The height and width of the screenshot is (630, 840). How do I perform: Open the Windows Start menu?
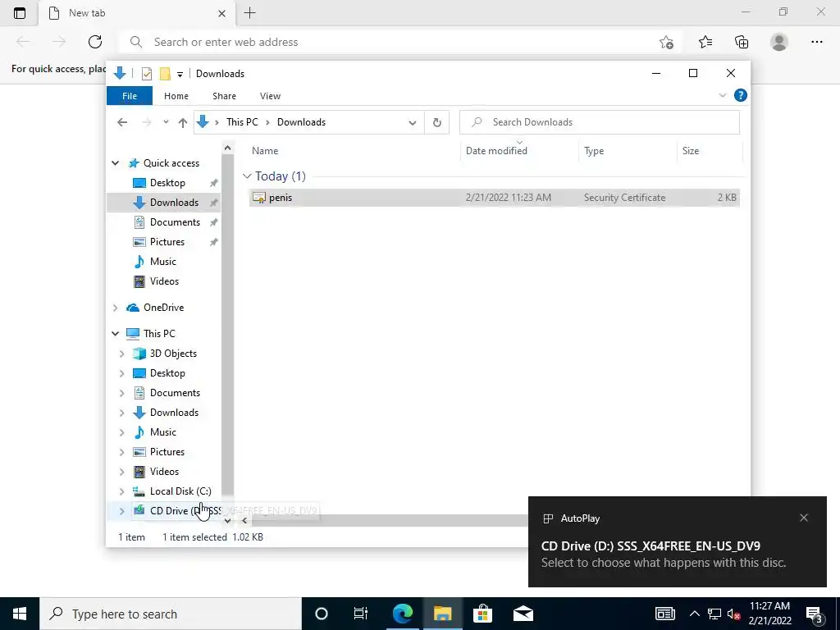coord(20,614)
